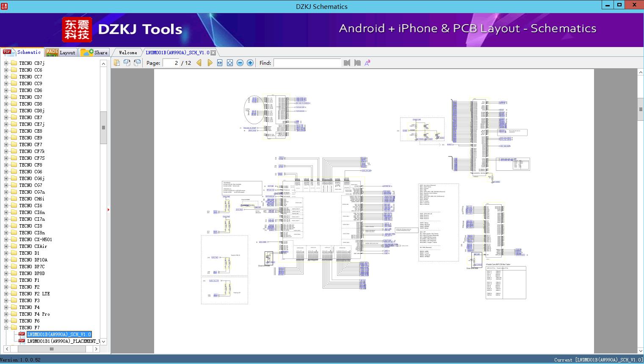Screen dimensions: 644x364
Task: Collapse the TECNO F7 folder
Action: (x=6, y=328)
